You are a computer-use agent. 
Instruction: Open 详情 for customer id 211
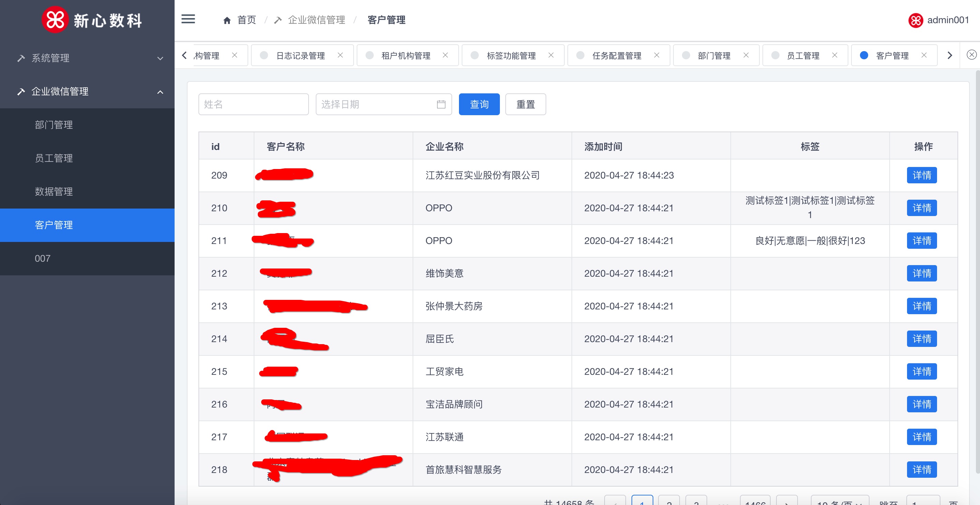[921, 241]
